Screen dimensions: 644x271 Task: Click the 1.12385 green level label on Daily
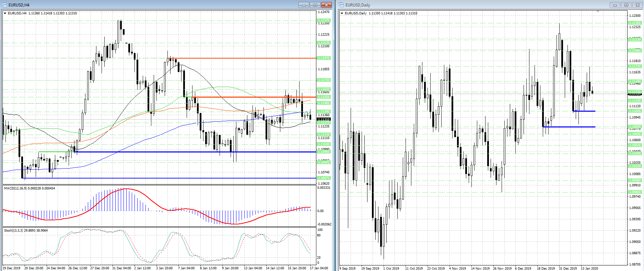635,23
